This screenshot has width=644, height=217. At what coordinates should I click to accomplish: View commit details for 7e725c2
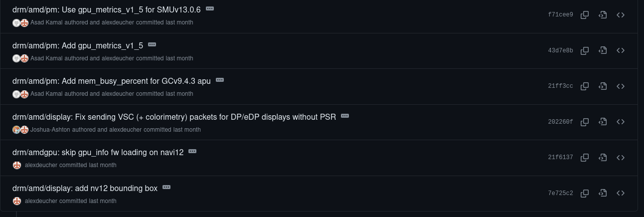(x=603, y=193)
